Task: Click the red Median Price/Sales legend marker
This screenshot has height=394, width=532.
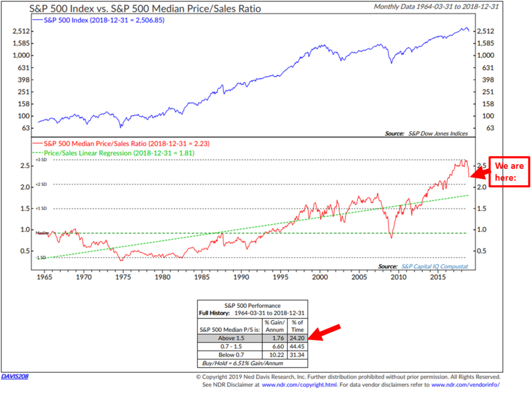Action: [x=38, y=144]
